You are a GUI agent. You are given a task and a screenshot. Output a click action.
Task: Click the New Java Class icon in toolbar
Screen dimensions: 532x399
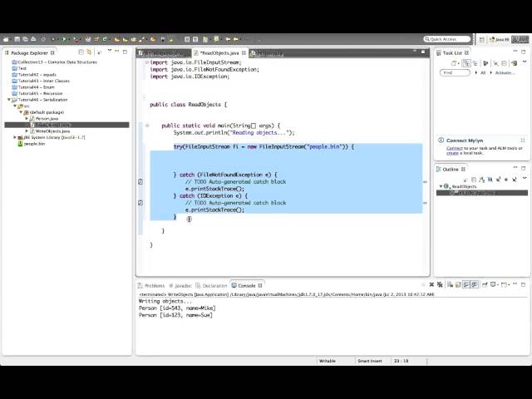pos(105,39)
